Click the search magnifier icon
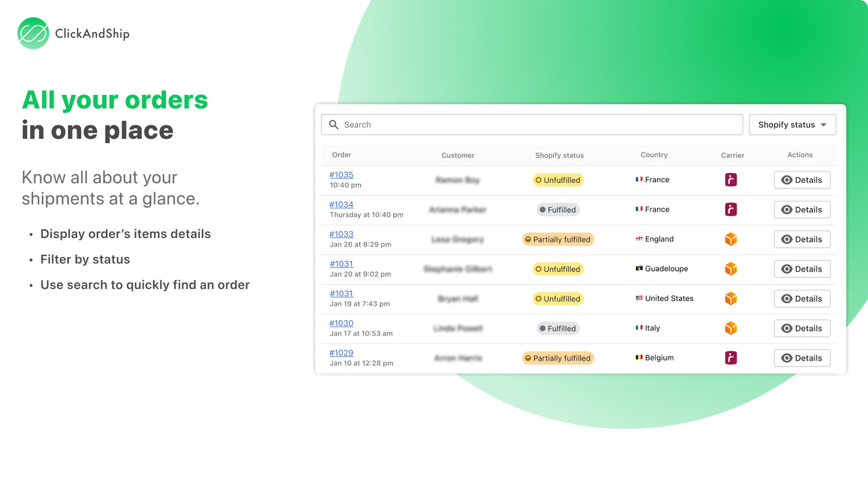Screen dimensions: 868x488 pyautogui.click(x=333, y=125)
